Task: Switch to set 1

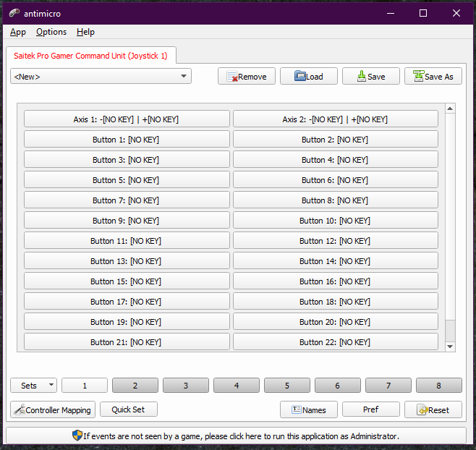Action: coord(85,386)
